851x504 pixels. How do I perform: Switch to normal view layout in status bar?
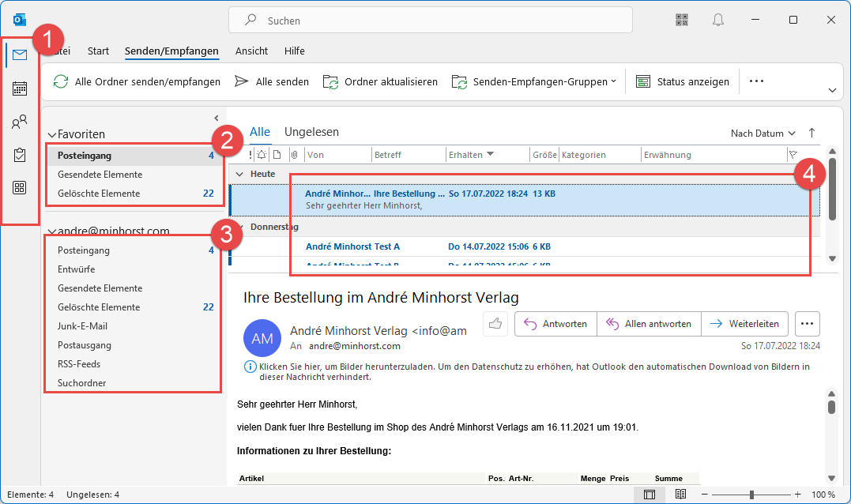click(x=650, y=495)
